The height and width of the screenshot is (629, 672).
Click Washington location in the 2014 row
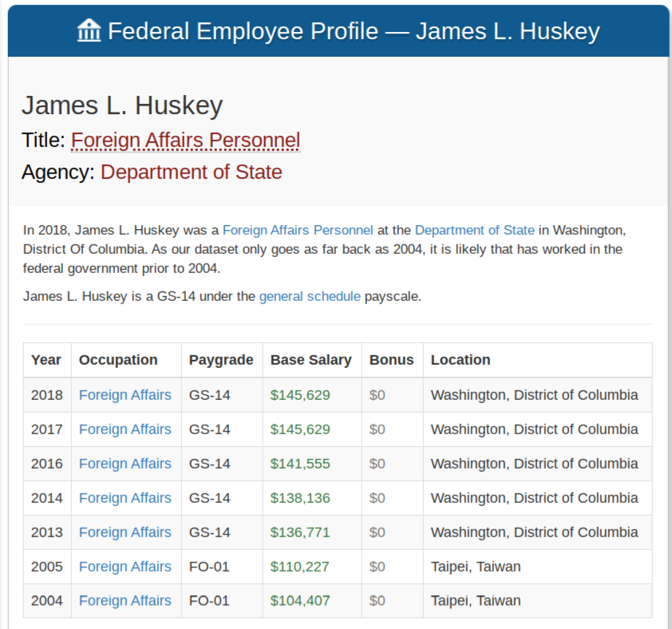tap(535, 498)
